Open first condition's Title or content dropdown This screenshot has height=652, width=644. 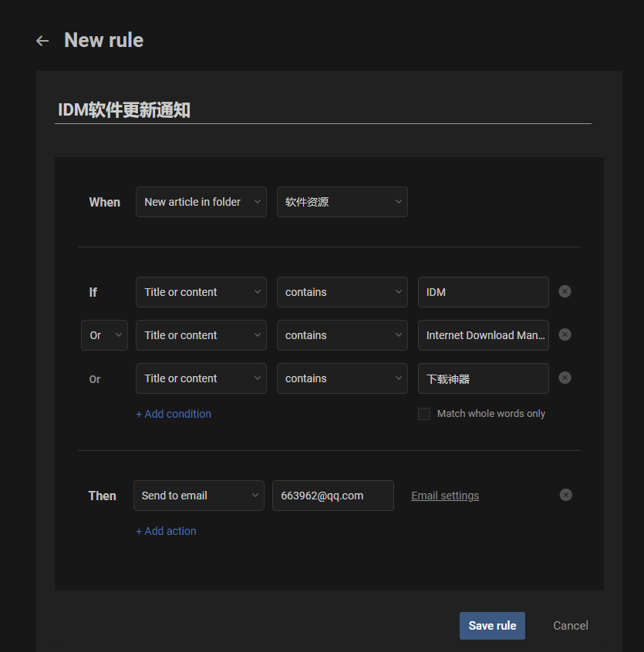coord(201,292)
